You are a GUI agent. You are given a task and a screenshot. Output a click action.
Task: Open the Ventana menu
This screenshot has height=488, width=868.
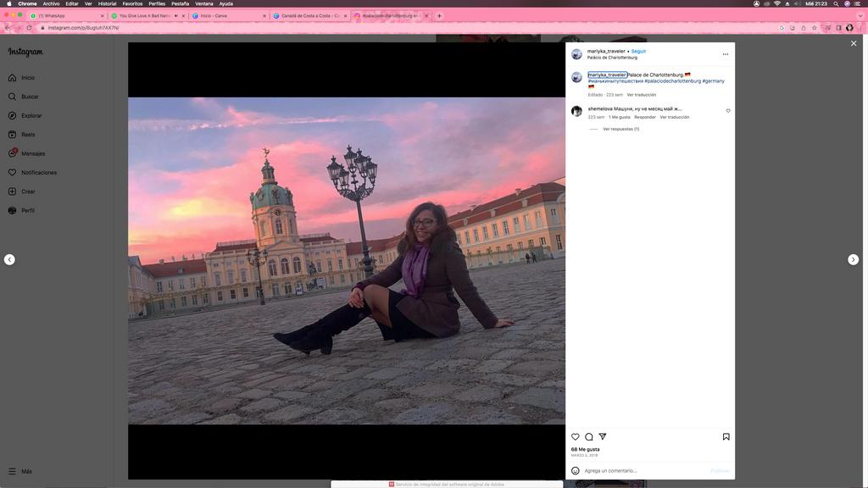point(203,4)
